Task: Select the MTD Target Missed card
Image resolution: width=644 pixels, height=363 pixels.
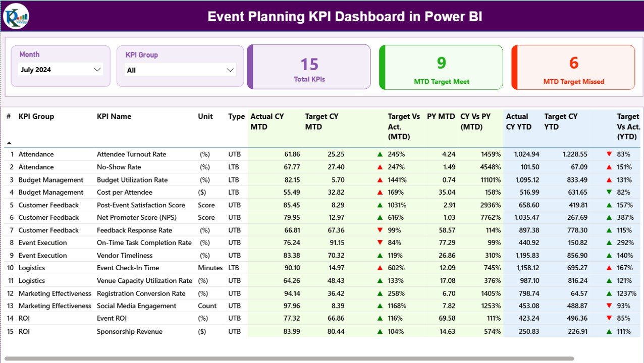Action: click(x=573, y=67)
